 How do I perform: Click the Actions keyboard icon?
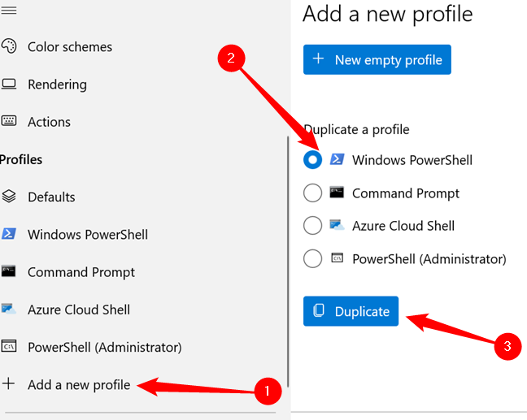point(9,122)
